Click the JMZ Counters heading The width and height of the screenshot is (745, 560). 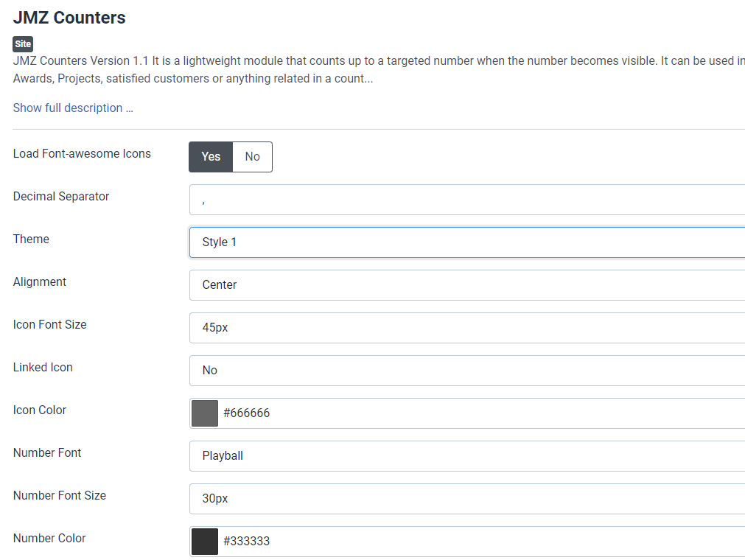pos(69,18)
